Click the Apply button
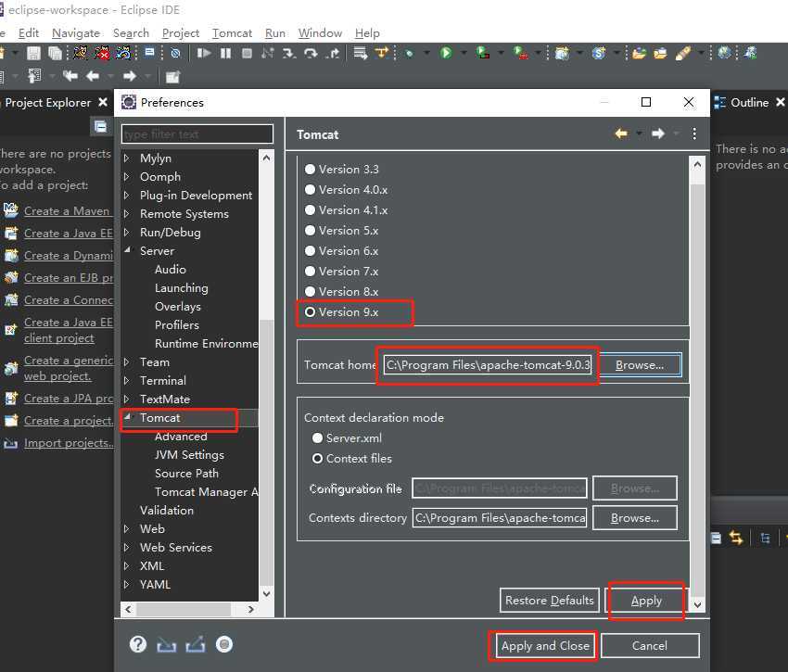The image size is (788, 672). click(x=646, y=601)
